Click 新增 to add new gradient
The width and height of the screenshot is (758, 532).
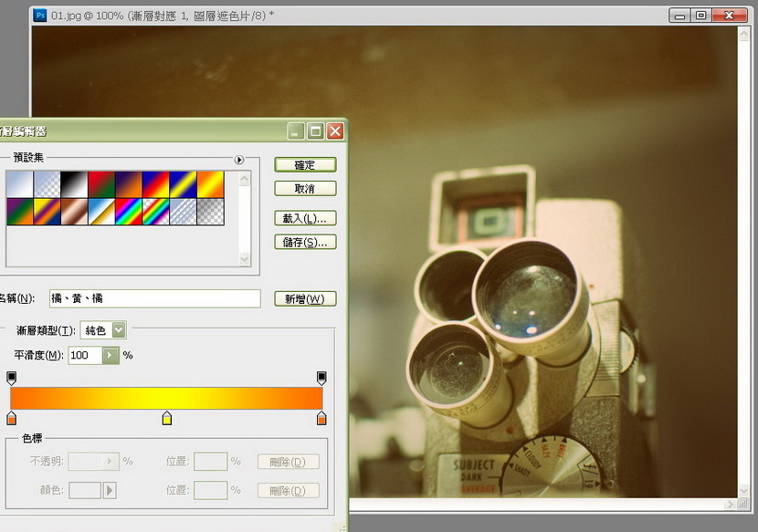point(305,299)
